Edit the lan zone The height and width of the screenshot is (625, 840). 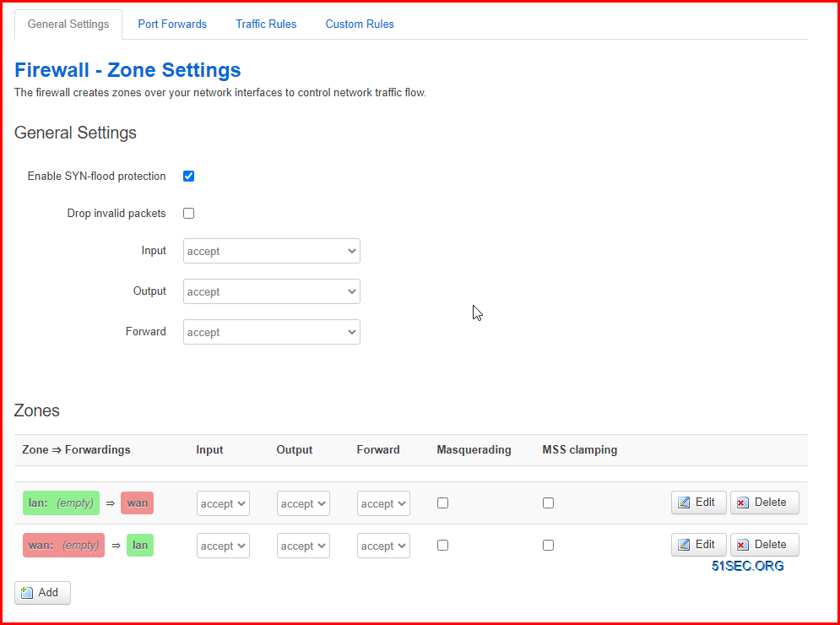click(698, 503)
